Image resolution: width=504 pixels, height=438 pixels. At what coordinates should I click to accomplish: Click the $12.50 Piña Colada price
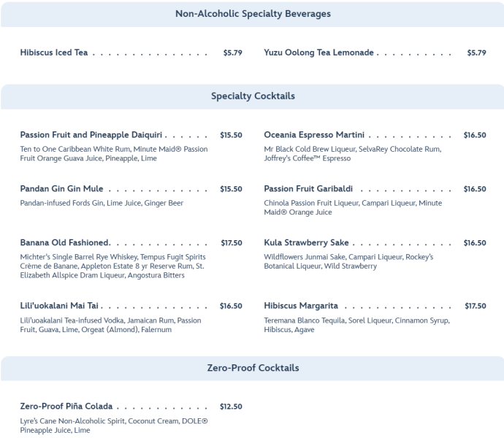pos(231,407)
